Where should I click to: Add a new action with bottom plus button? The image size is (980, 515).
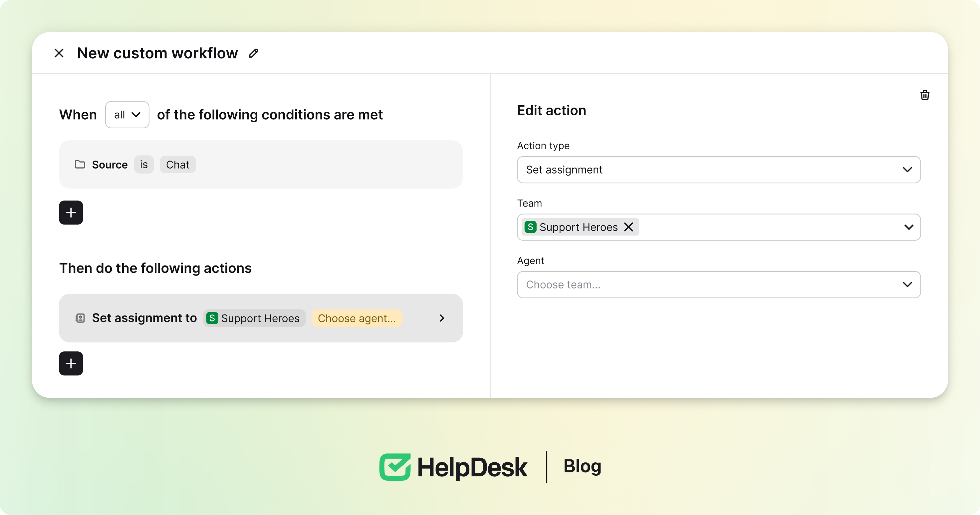tap(71, 363)
